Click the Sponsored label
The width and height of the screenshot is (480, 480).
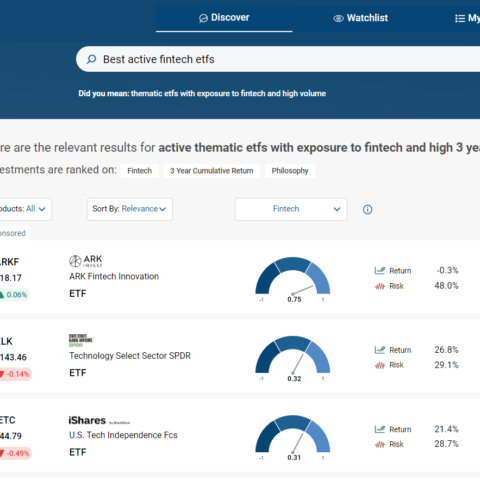[x=13, y=233]
